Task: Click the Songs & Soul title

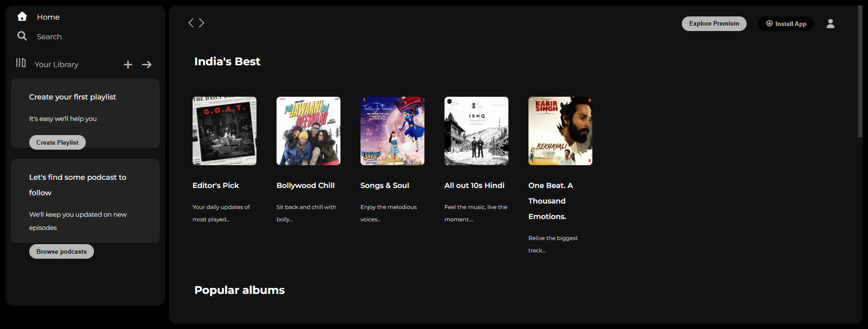Action: [385, 185]
